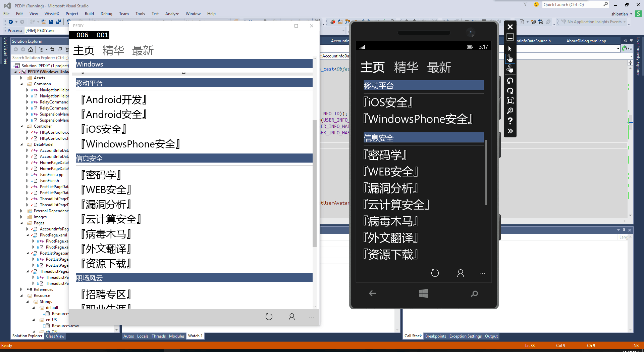Viewport: 644px width, 352px height.
Task: Click Solution Explorer Home icon
Action: click(31, 49)
